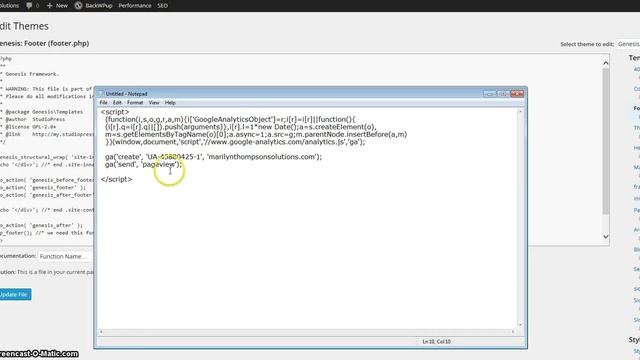Minimize the Notepad window
Image resolution: width=640 pixels, height=360 pixels.
[489, 94]
